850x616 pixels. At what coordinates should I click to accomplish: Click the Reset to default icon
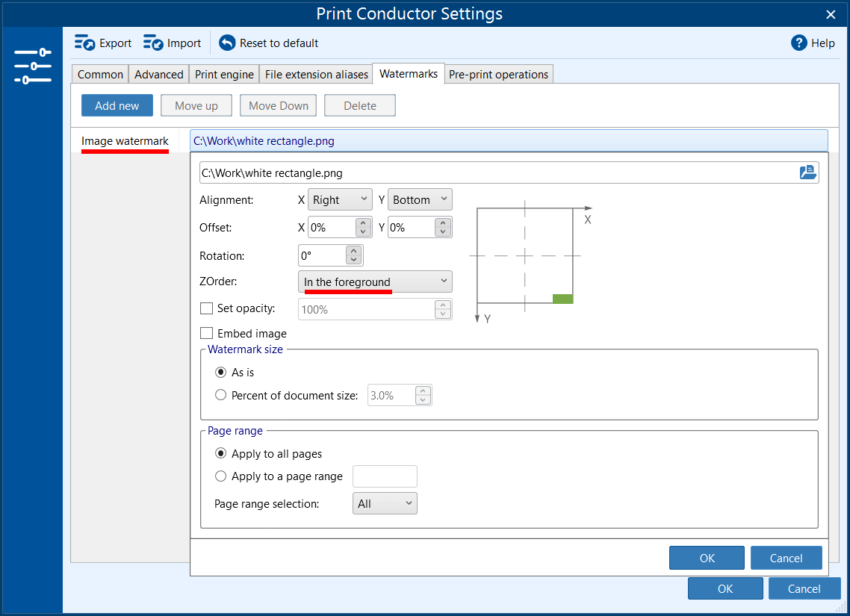[x=227, y=43]
